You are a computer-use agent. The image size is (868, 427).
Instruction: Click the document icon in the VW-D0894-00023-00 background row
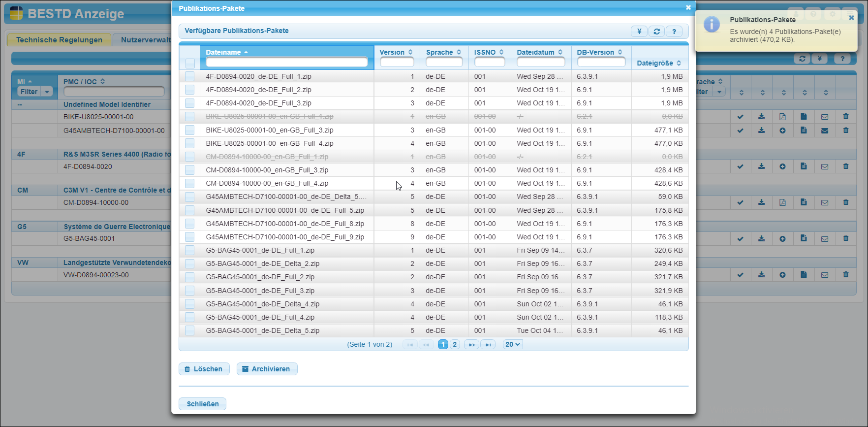(x=804, y=275)
